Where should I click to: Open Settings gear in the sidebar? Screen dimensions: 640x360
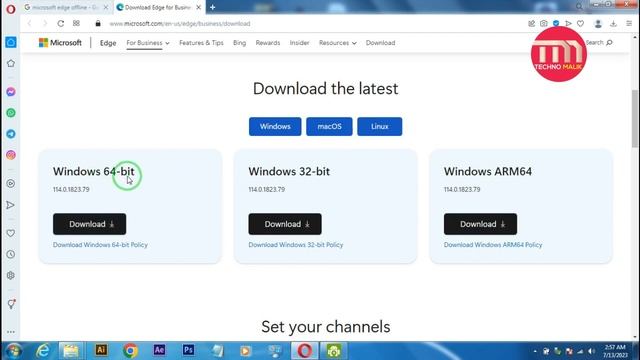11,276
